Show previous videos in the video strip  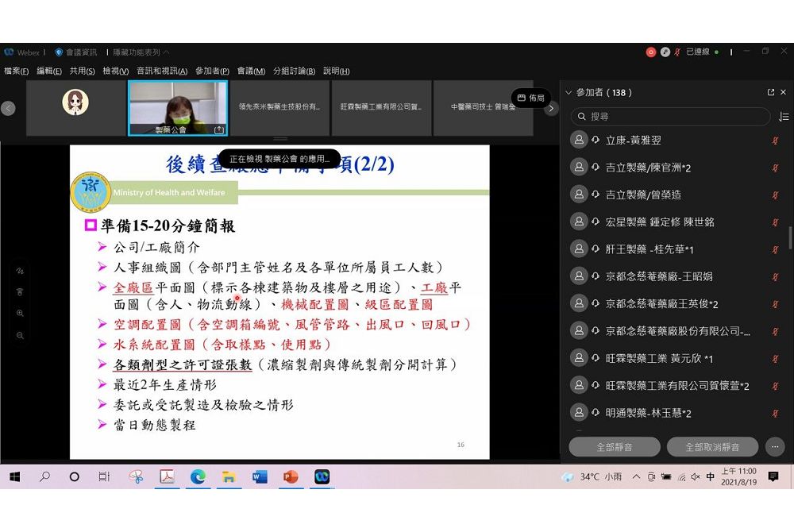[x=8, y=108]
